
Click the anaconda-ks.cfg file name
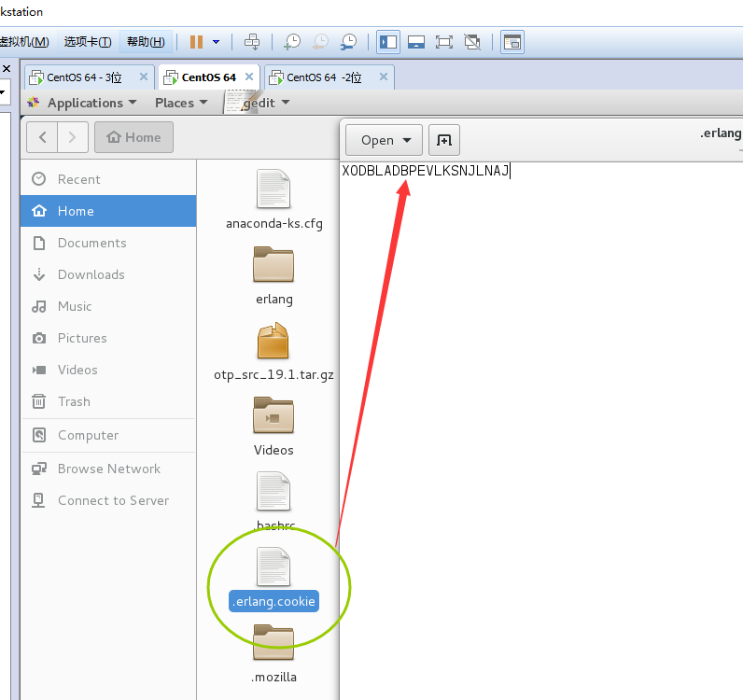coord(273,224)
